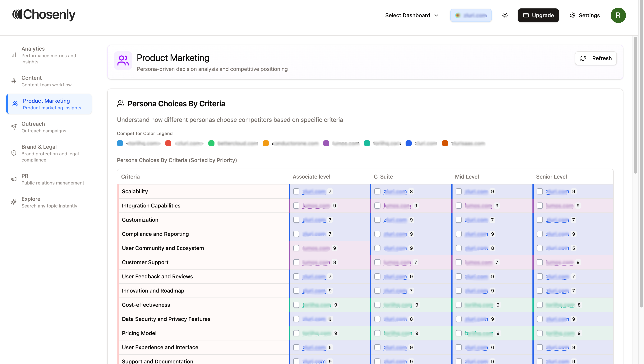Screen dimensions: 644x364
Task: Click the blurred domain pill beside Select Dashboard
Action: click(x=471, y=15)
